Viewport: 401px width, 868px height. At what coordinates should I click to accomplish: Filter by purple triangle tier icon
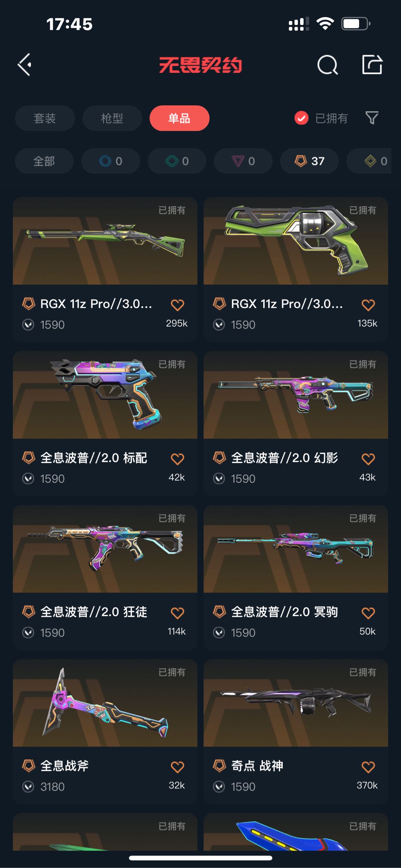243,161
